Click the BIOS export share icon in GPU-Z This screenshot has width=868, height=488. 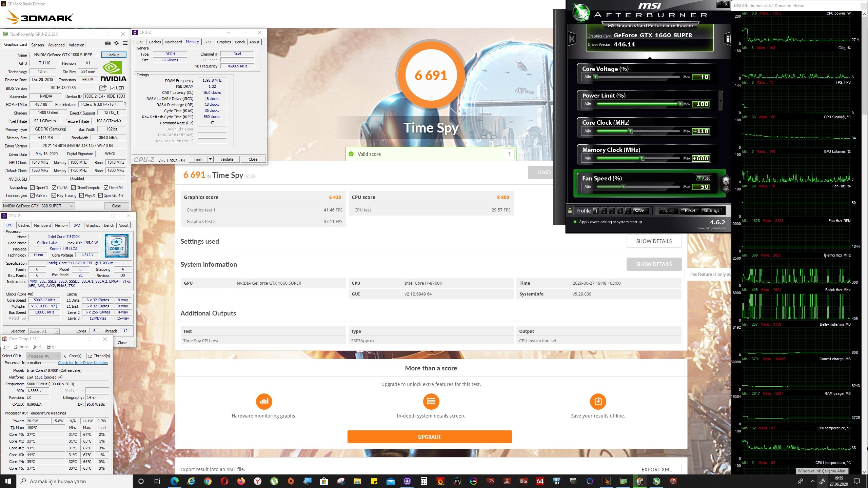(103, 88)
